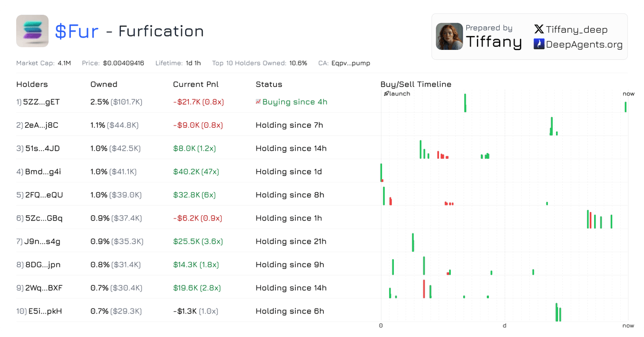644x337 pixels.
Task: Click the X logo icon
Action: tap(539, 30)
